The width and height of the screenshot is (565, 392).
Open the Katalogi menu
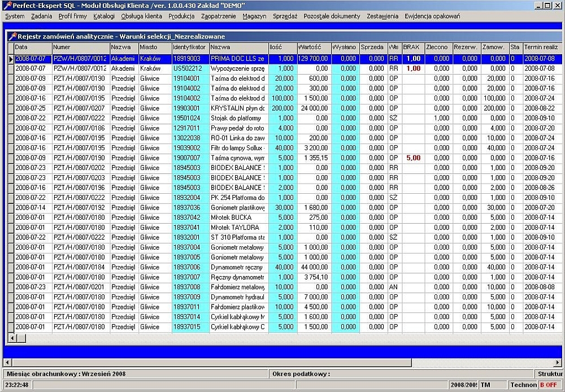coord(103,16)
